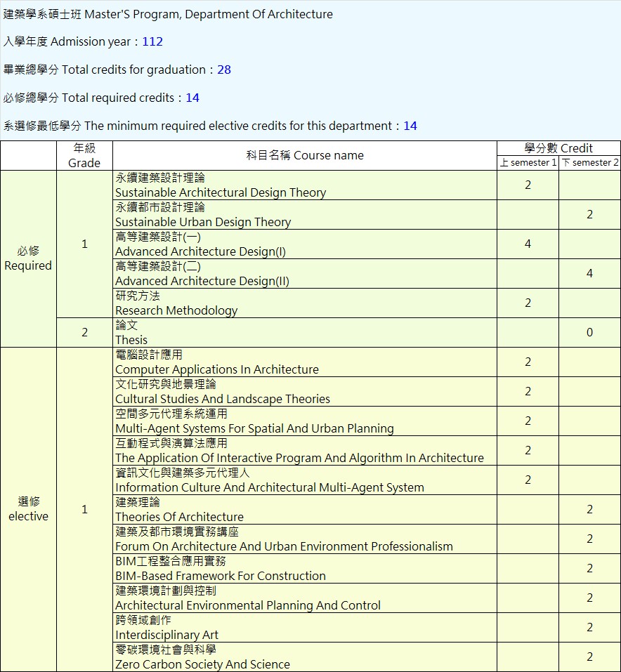The height and width of the screenshot is (672, 621).
Task: Select Forum On Architecture And Urban Environment Professionalism
Action: pyautogui.click(x=305, y=539)
